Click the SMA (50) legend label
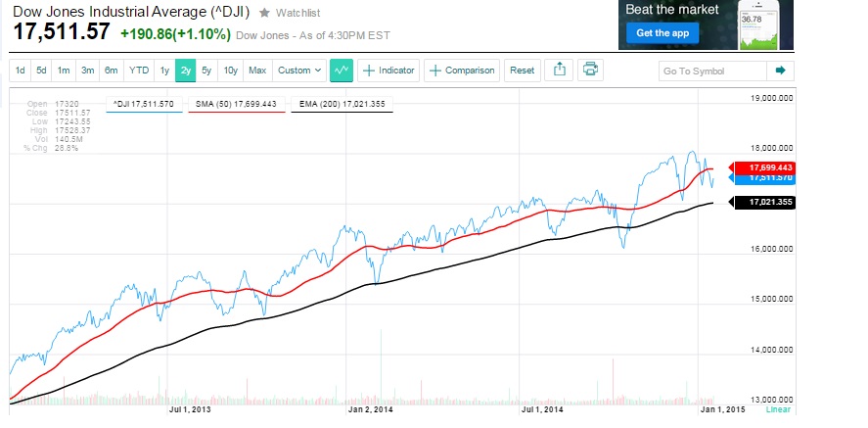 [x=238, y=102]
